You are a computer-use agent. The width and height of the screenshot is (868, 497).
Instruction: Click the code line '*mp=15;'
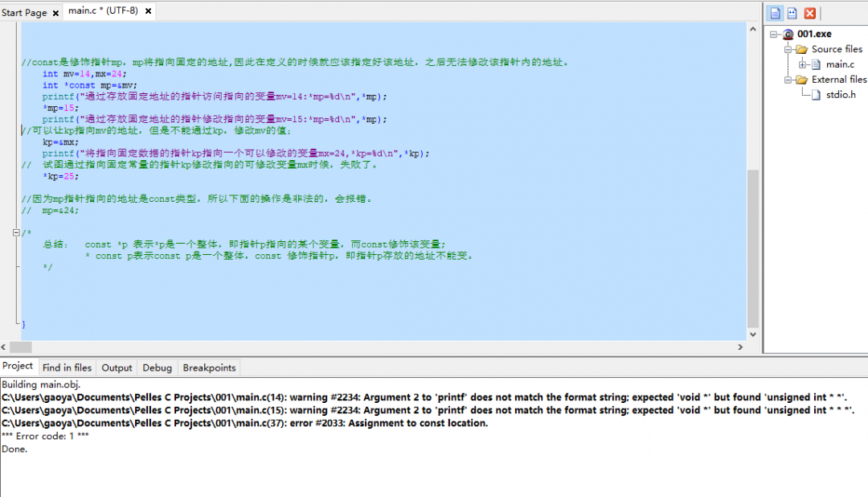click(61, 108)
